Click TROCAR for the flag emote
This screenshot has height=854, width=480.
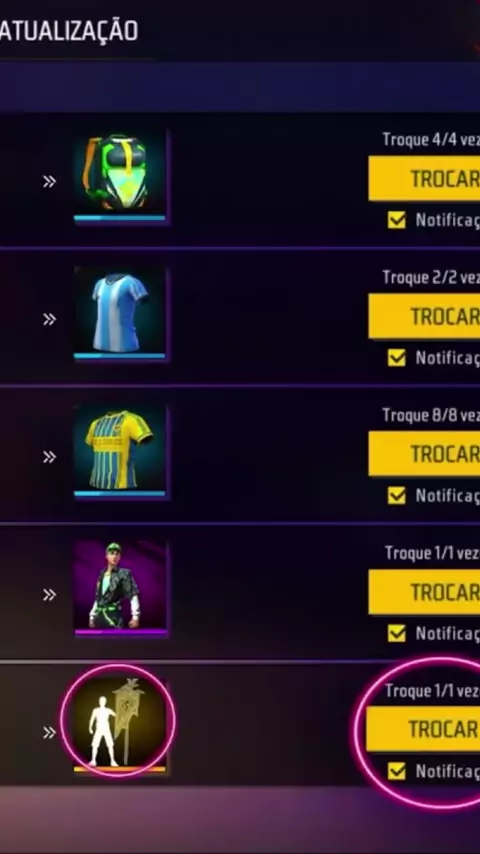click(x=423, y=729)
